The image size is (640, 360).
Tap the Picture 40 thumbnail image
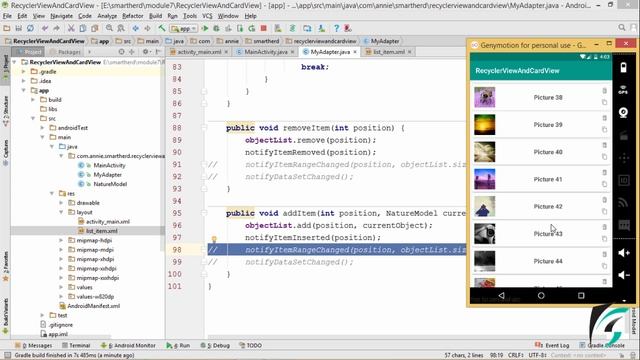point(484,152)
